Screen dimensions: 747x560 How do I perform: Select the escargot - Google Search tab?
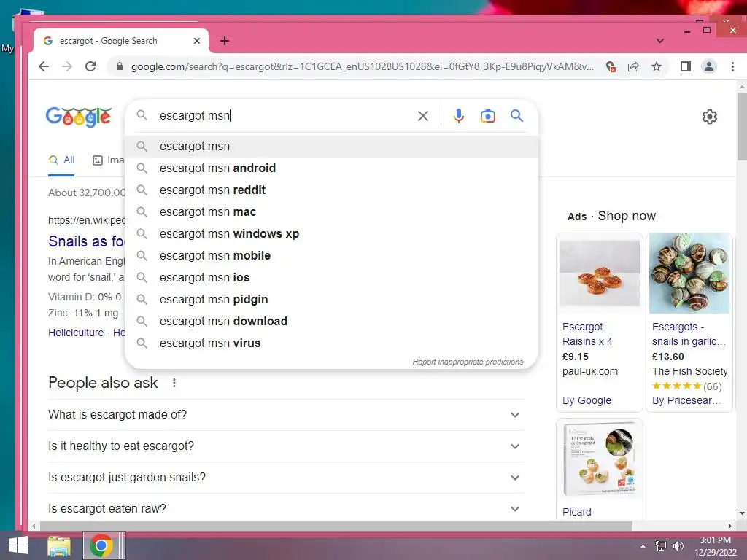(x=121, y=41)
